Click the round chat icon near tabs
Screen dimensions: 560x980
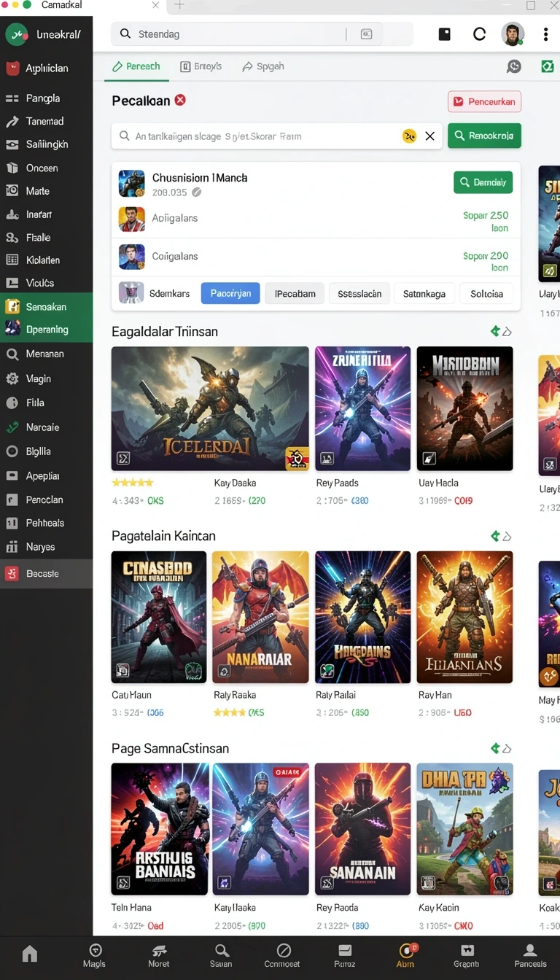pyautogui.click(x=514, y=66)
